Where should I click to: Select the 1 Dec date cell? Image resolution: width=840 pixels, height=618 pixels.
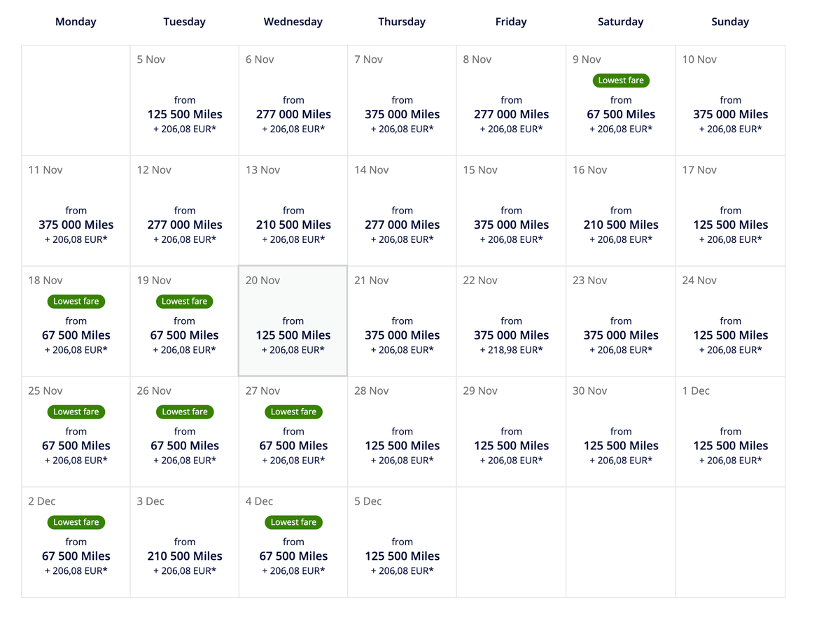tap(730, 431)
